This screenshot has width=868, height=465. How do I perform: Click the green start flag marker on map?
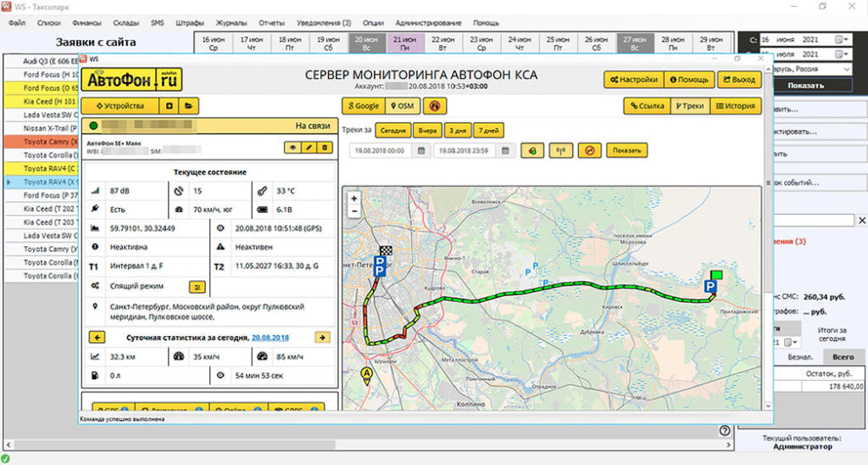[x=716, y=274]
